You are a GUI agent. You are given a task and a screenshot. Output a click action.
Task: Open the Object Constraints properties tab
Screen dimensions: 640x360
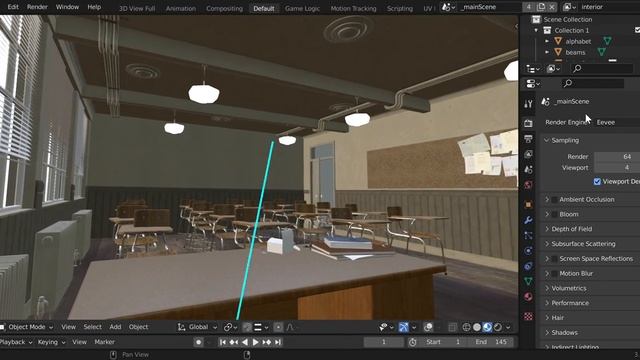click(528, 266)
